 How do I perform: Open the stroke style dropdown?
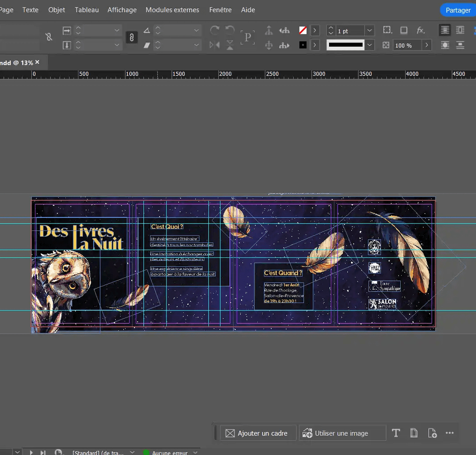pyautogui.click(x=370, y=45)
